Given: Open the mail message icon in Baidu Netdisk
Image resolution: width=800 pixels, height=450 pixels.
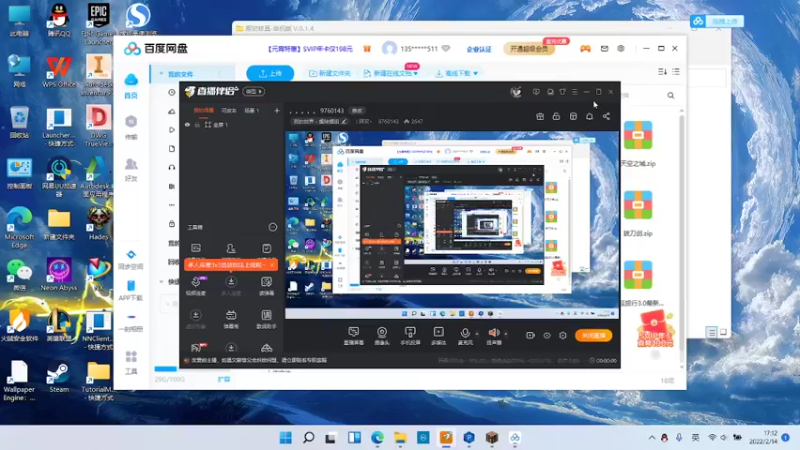Looking at the screenshot, I should (x=604, y=48).
